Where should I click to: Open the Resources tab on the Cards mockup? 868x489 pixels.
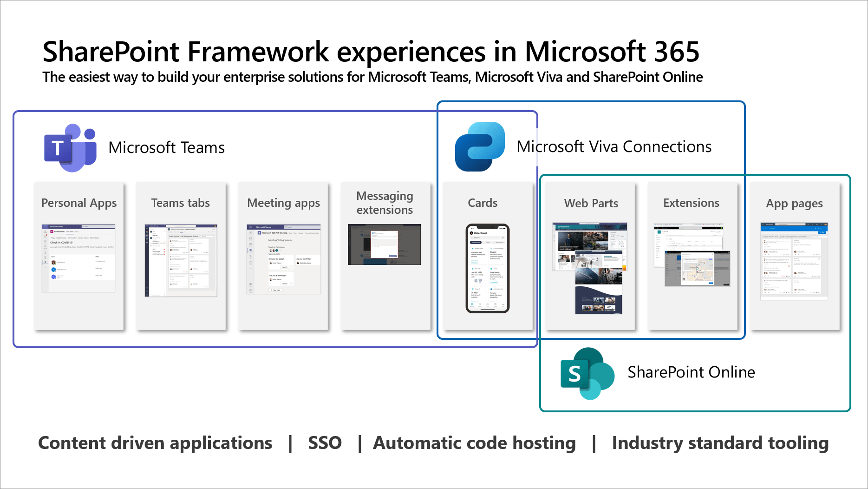pos(499,242)
